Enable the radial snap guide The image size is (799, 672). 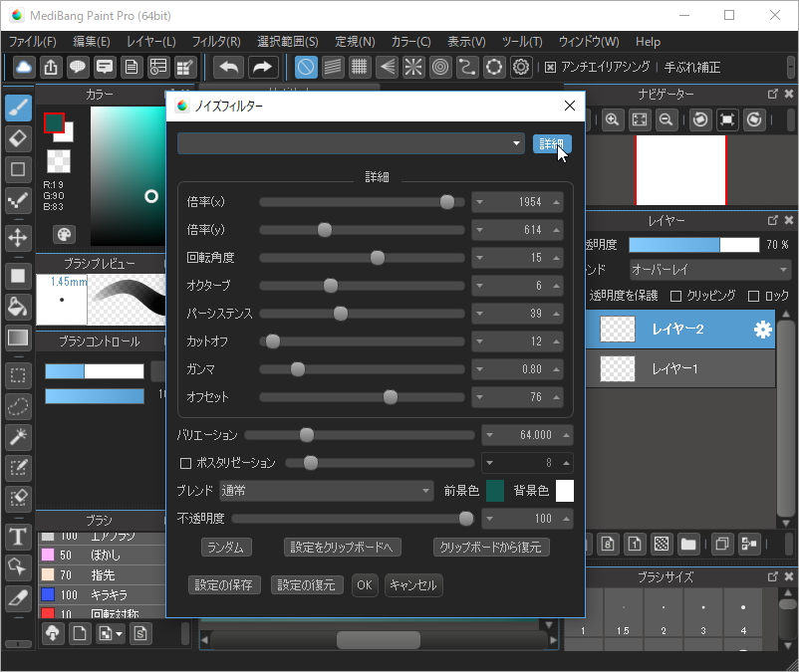click(413, 68)
